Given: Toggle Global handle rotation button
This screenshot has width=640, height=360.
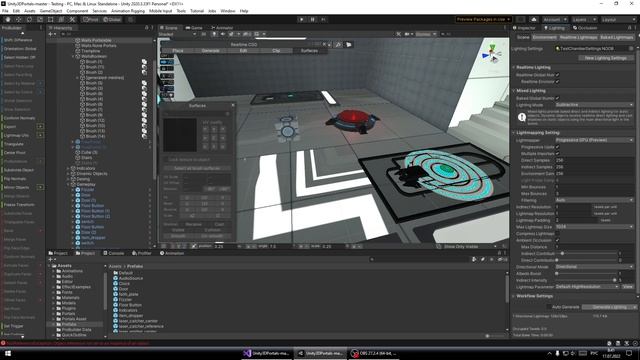Looking at the screenshot, I should [112, 19].
